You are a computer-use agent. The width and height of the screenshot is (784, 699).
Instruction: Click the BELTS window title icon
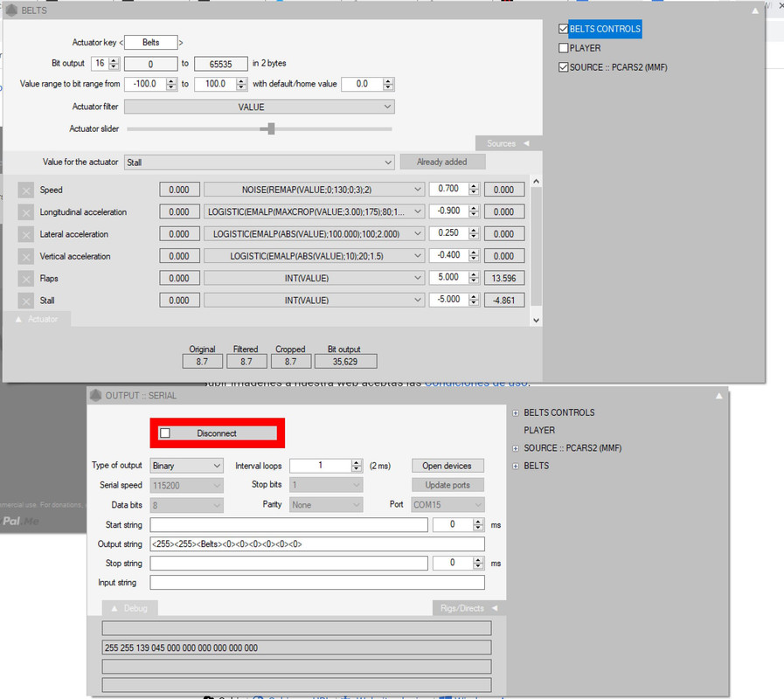11,10
